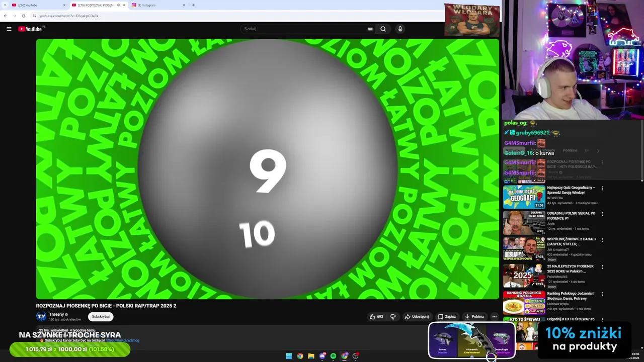Screen dimensions: 644x362
Task: Open the YouTube hamburger guide menu
Action: (9, 29)
